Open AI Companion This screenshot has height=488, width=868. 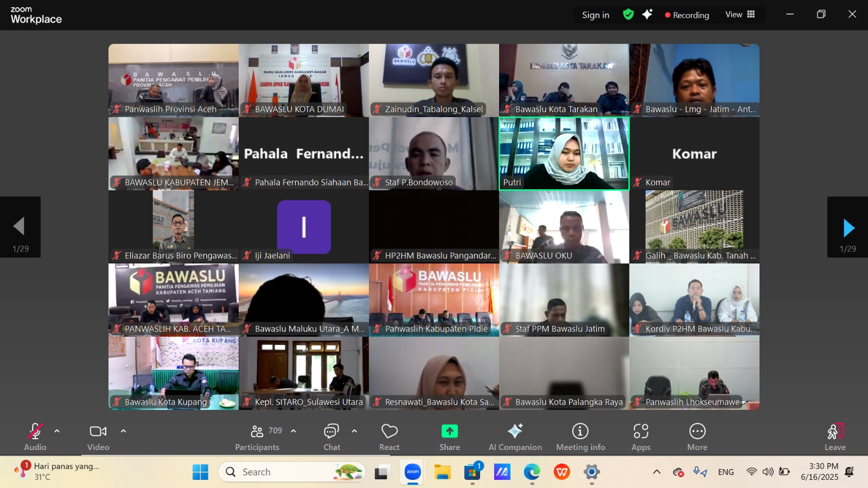point(515,436)
